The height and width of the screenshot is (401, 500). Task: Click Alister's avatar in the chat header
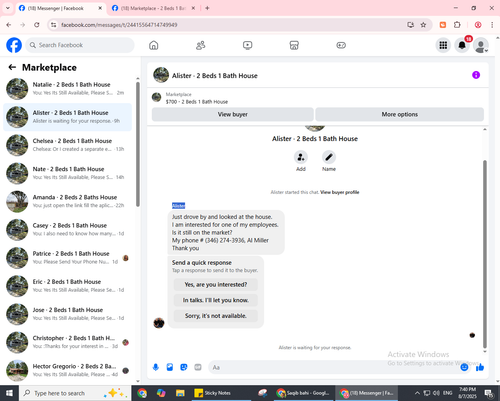pyautogui.click(x=161, y=75)
